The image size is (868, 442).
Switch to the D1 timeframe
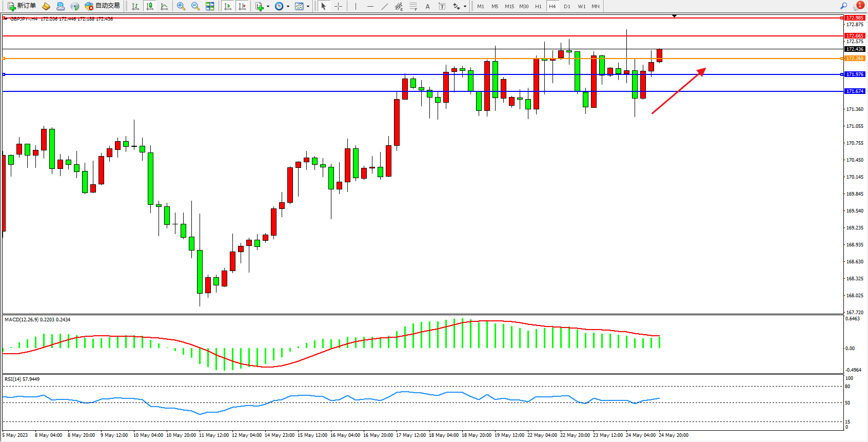567,6
